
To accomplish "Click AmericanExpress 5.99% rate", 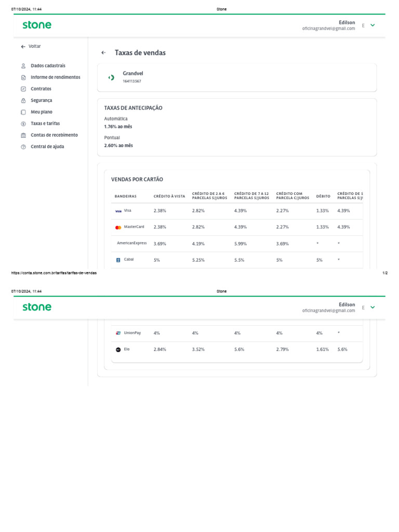I will (240, 244).
